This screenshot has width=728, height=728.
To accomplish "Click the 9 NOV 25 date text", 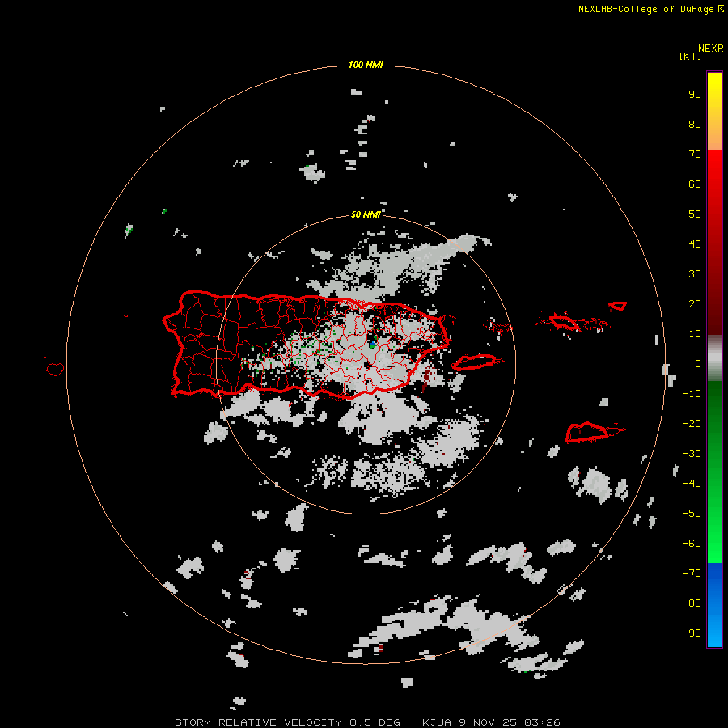I will [488, 722].
